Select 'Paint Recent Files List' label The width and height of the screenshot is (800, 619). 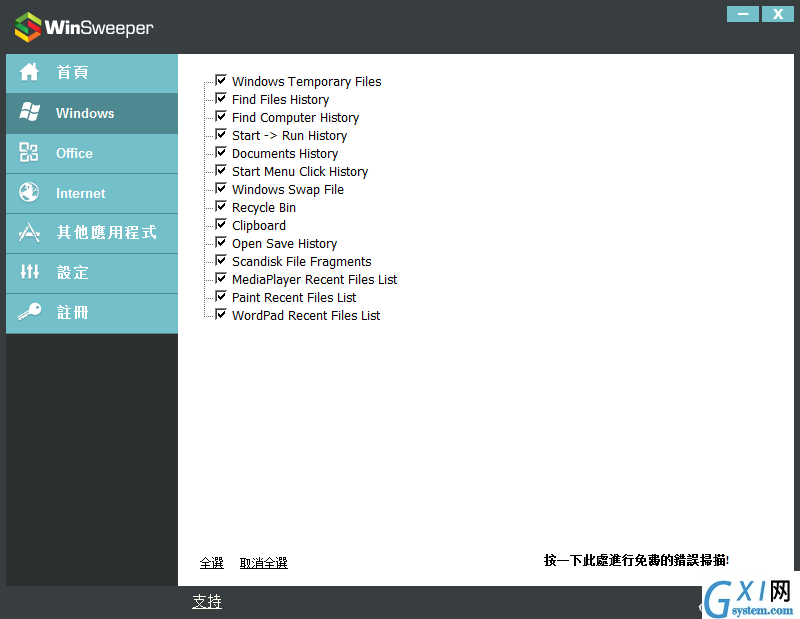pos(294,298)
